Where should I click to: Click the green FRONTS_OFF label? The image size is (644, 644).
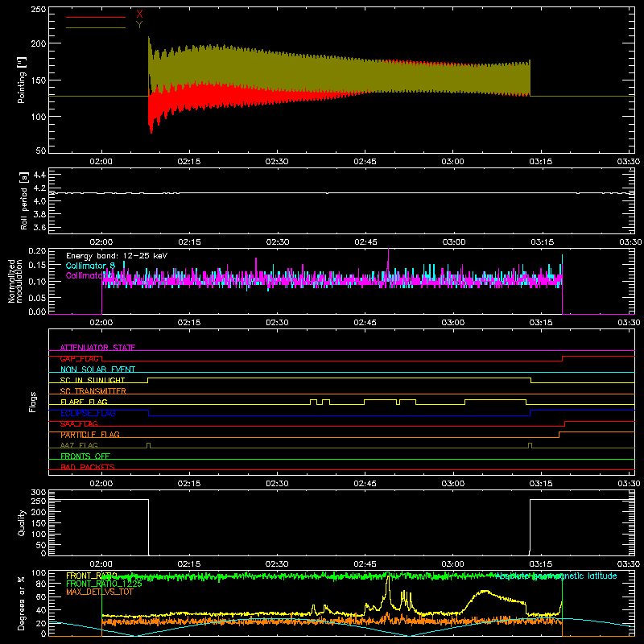click(x=85, y=456)
